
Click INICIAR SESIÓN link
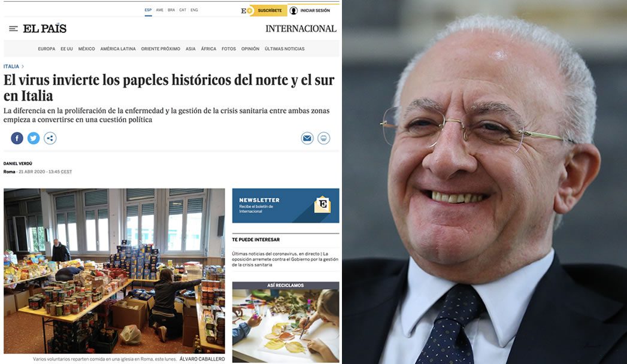(x=315, y=10)
